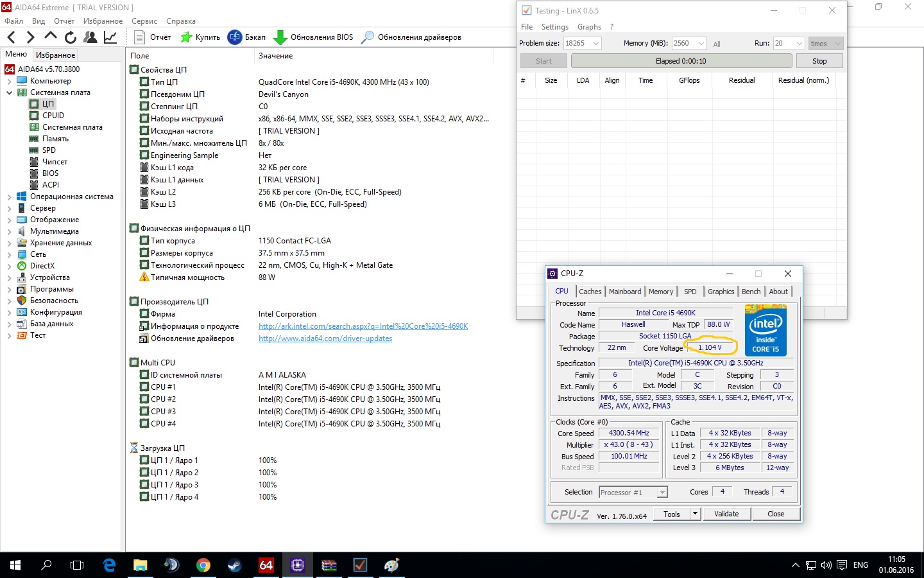Viewport: 924px width, 578px height.
Task: Open the Справка menu in AIDA64
Action: coord(181,21)
